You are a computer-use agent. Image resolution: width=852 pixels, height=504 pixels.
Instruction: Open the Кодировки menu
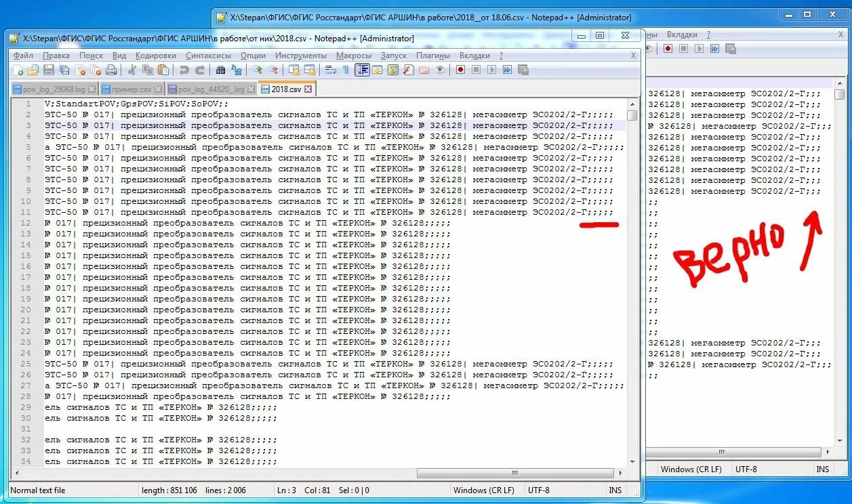coord(155,56)
